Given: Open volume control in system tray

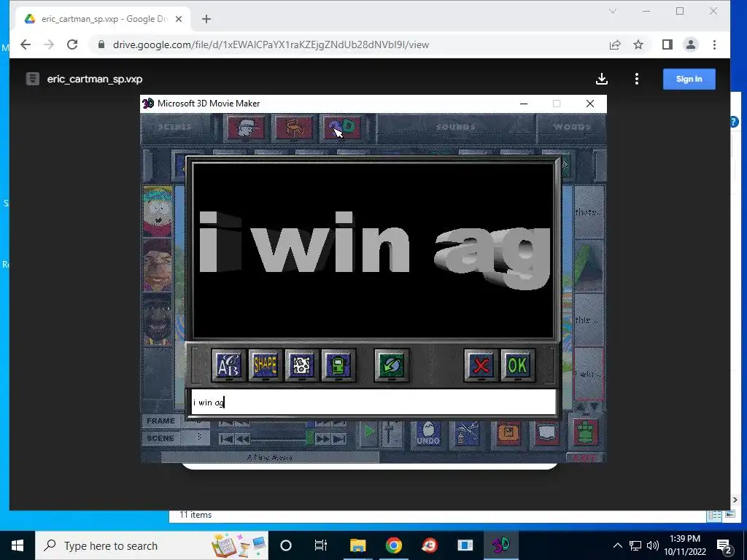Looking at the screenshot, I should click(x=653, y=545).
